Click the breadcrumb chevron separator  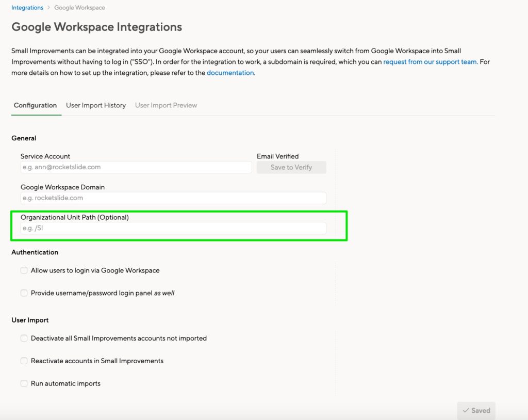(49, 8)
